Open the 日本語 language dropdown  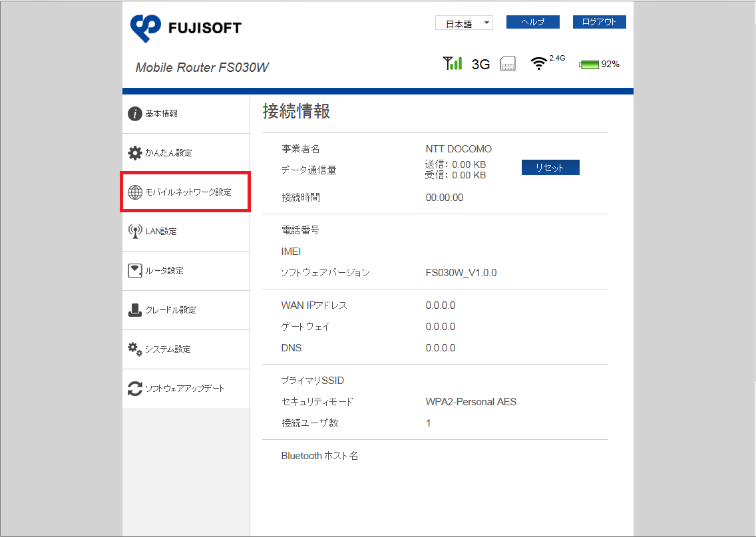[464, 23]
